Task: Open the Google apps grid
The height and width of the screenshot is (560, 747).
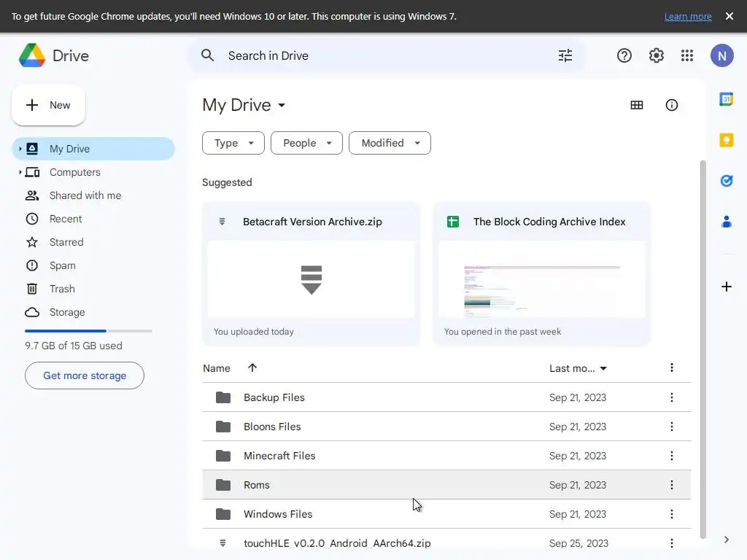Action: coord(687,55)
